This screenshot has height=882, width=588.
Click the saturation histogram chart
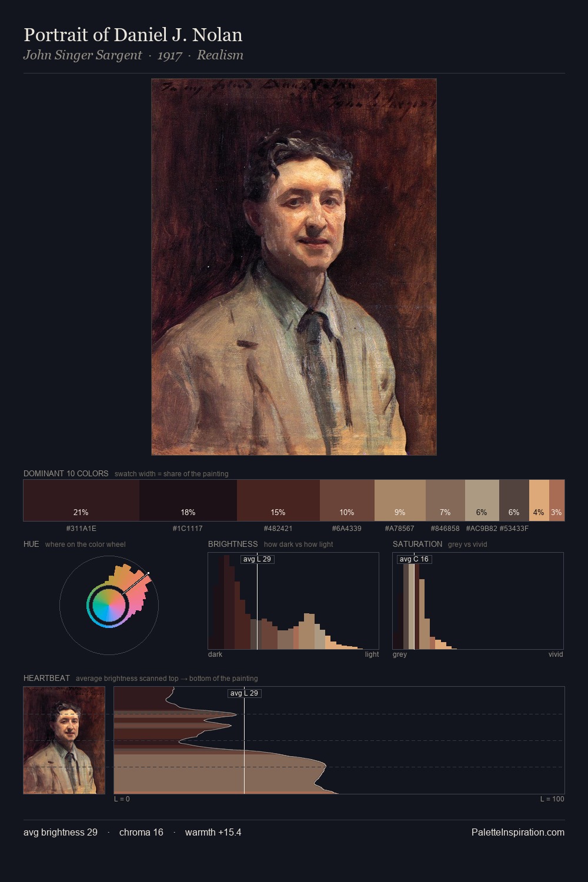pos(478,601)
